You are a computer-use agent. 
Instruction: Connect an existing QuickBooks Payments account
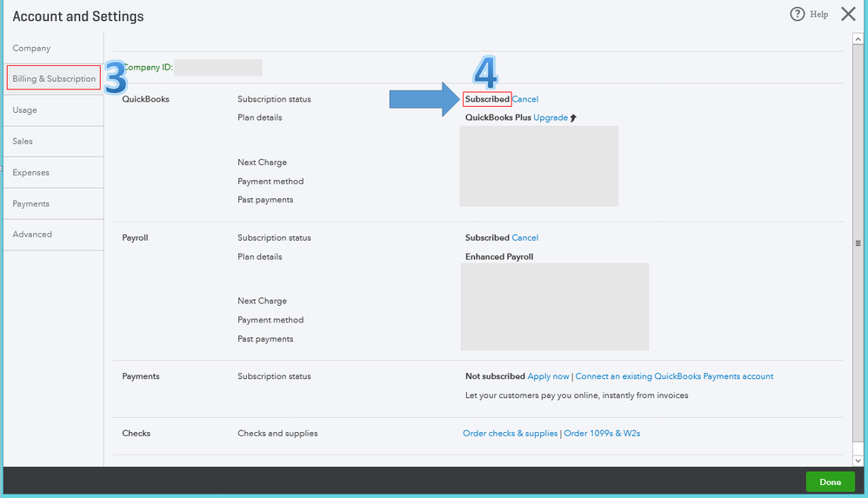click(x=674, y=376)
